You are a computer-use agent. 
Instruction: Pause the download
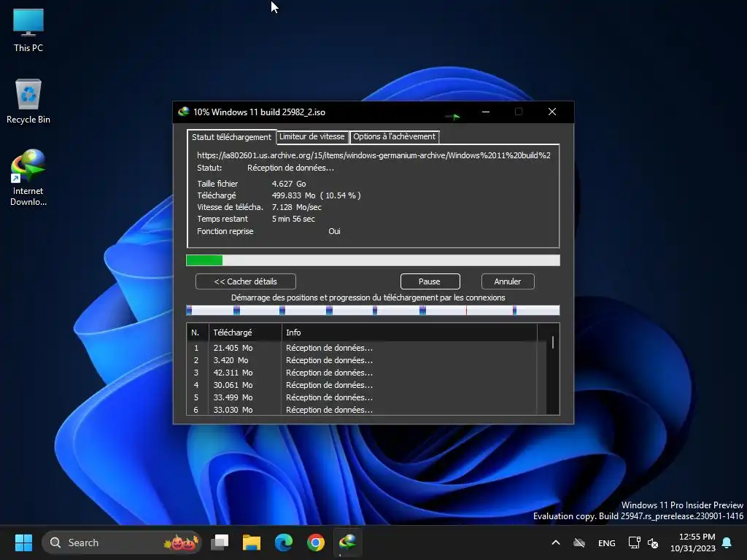coord(430,281)
